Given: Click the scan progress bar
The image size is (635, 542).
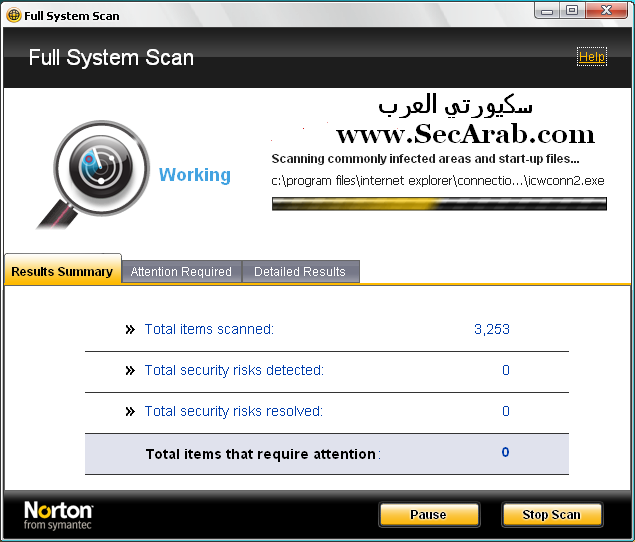Looking at the screenshot, I should point(439,204).
